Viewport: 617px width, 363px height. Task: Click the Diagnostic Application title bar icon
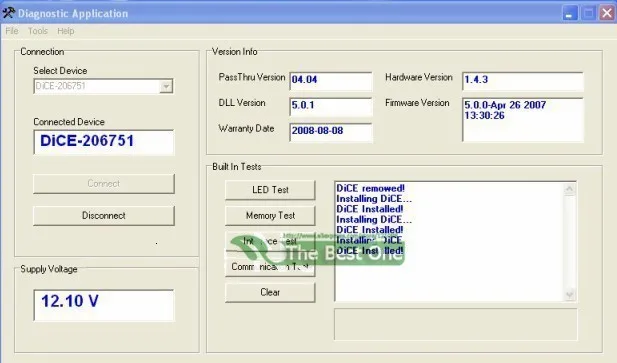(9, 13)
